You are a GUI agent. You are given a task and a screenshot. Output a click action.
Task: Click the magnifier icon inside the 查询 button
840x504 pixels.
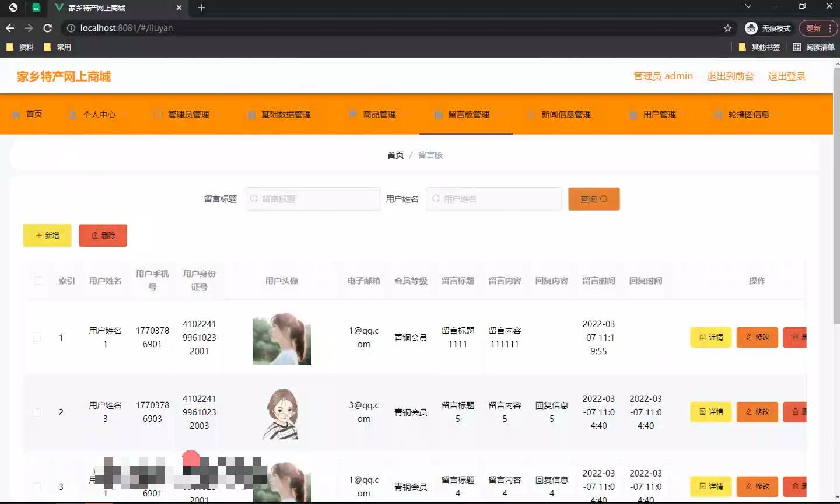tap(603, 199)
